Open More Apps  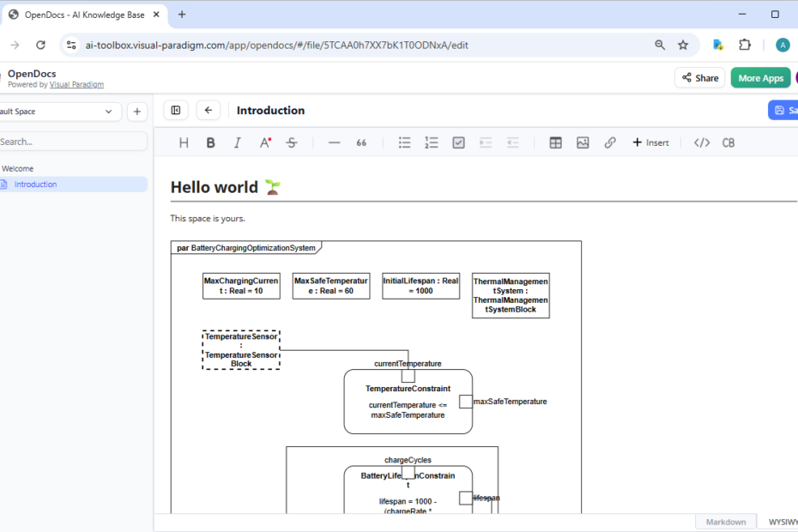(760, 77)
